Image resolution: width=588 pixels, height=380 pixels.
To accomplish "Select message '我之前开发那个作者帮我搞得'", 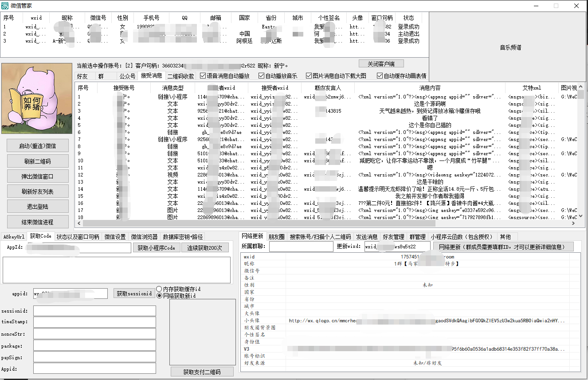I will point(430,196).
